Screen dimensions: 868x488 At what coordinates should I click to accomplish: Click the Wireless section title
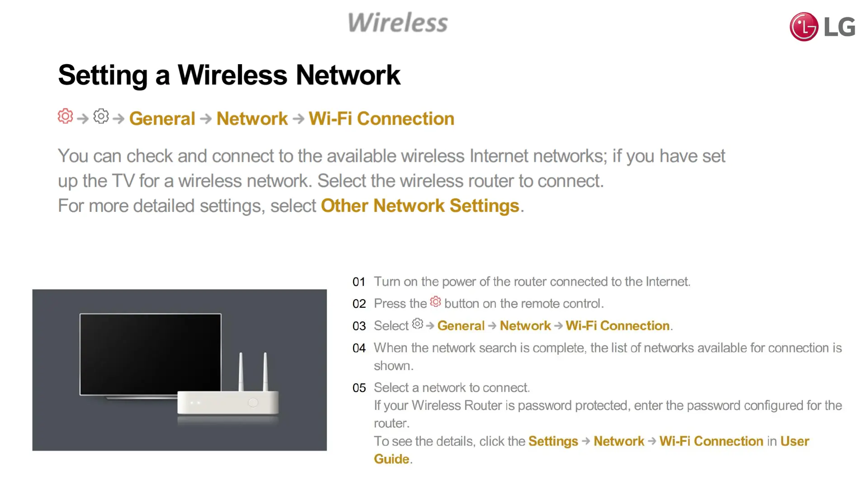[398, 23]
